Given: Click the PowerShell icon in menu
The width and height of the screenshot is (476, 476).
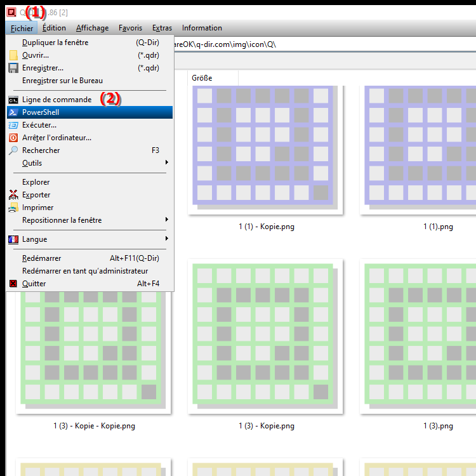Looking at the screenshot, I should 13,112.
